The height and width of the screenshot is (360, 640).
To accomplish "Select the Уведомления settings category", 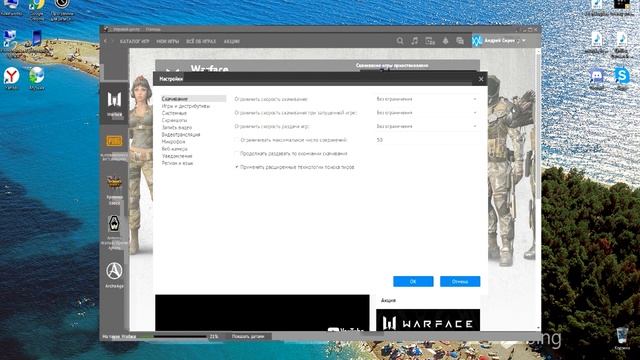I will point(177,156).
